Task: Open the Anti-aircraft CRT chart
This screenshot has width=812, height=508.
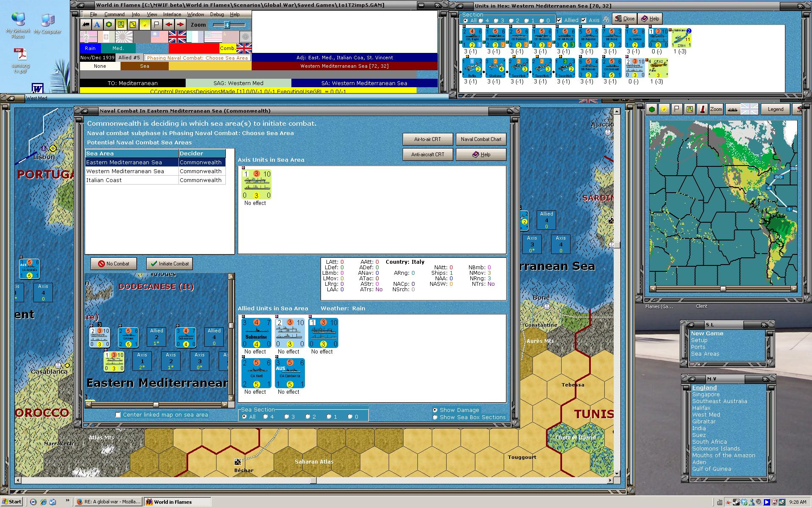Action: pyautogui.click(x=428, y=154)
